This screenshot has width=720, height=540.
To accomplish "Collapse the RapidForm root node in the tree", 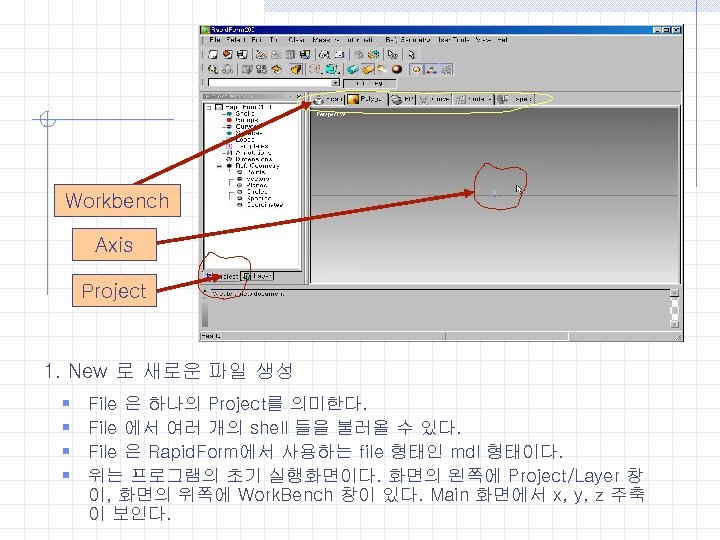I will click(209, 107).
